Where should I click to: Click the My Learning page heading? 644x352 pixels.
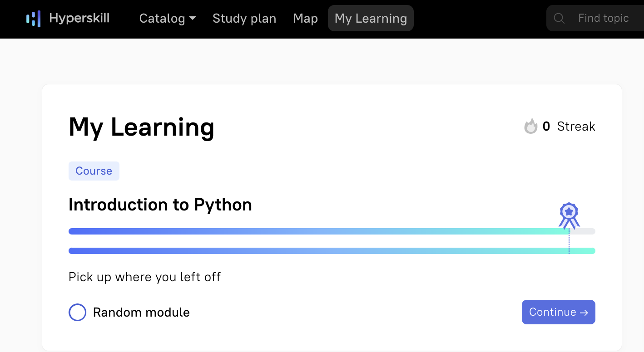[141, 127]
